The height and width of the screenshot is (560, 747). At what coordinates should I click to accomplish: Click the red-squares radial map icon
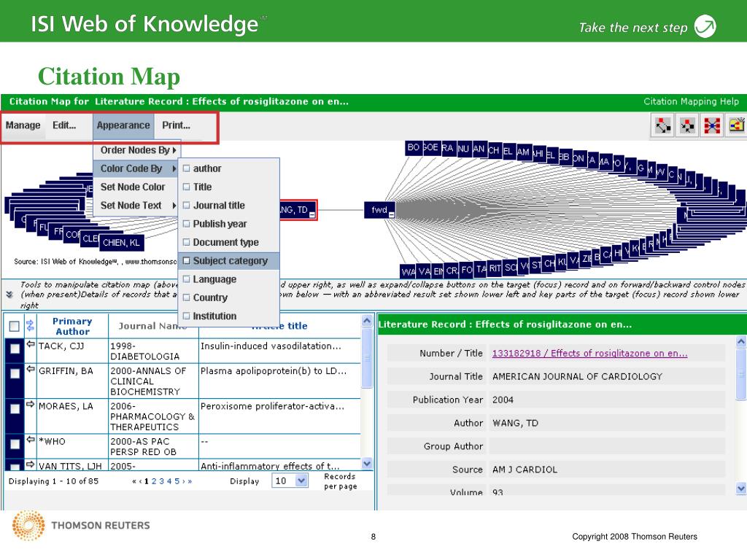click(712, 125)
